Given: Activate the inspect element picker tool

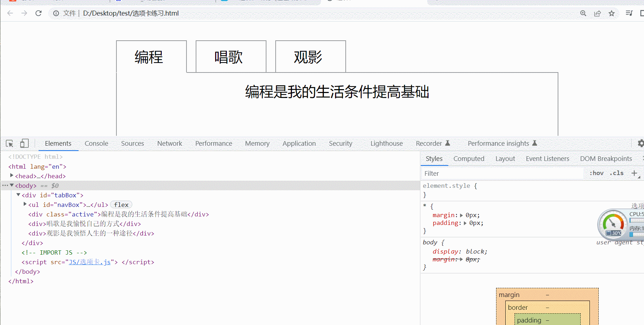Looking at the screenshot, I should 10,144.
